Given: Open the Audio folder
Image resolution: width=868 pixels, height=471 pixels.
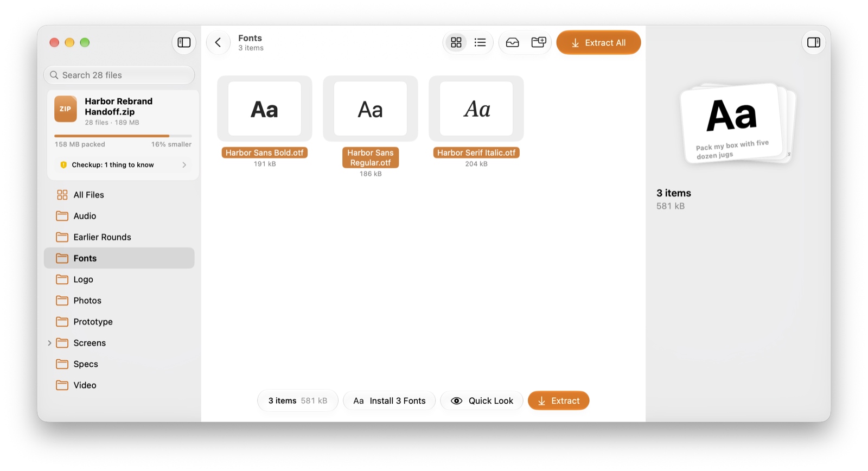Looking at the screenshot, I should [119, 216].
